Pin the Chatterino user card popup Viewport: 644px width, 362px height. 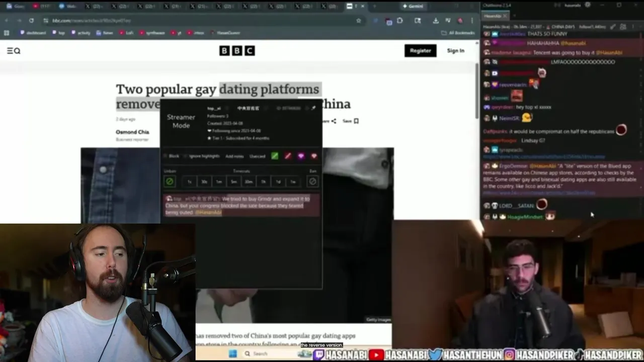313,108
